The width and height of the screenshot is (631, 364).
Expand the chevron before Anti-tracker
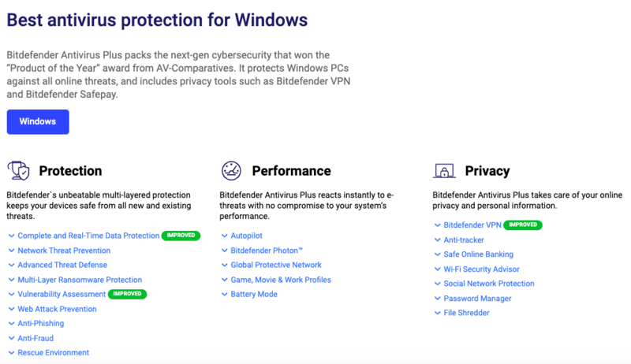438,240
